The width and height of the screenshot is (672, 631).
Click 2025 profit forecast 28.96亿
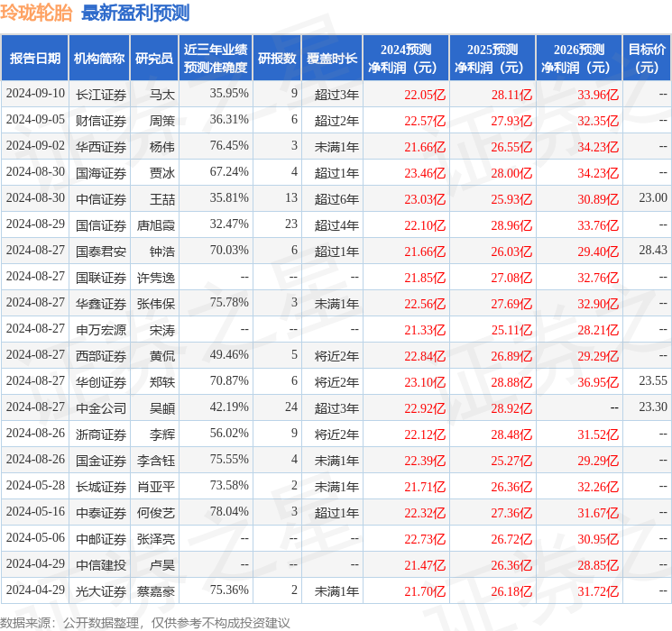pos(511,225)
